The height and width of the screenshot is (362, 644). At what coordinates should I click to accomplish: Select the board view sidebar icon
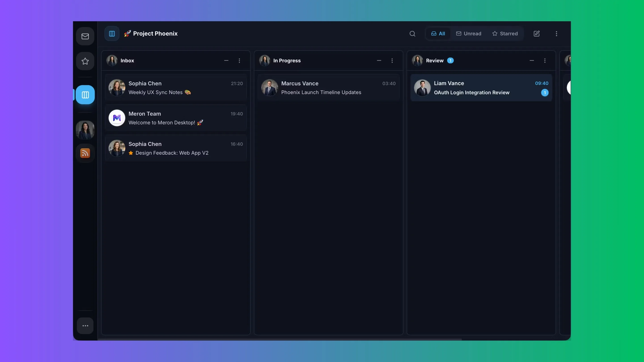pos(85,95)
